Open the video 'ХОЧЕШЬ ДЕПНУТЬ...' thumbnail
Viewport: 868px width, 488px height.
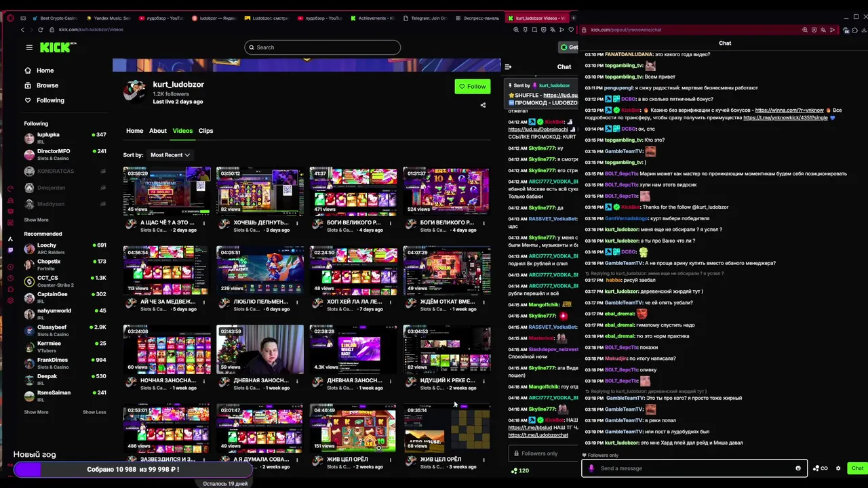260,190
